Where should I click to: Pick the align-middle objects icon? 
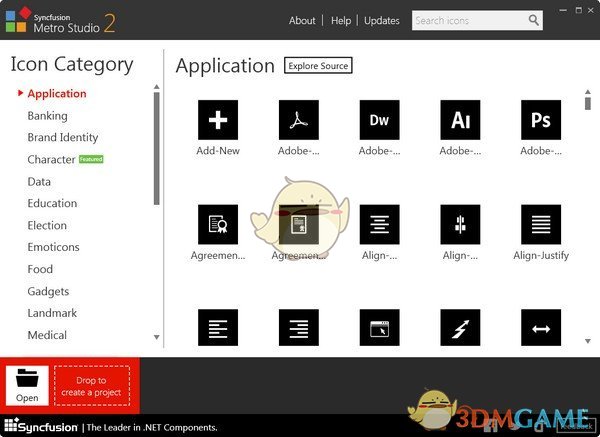[460, 224]
